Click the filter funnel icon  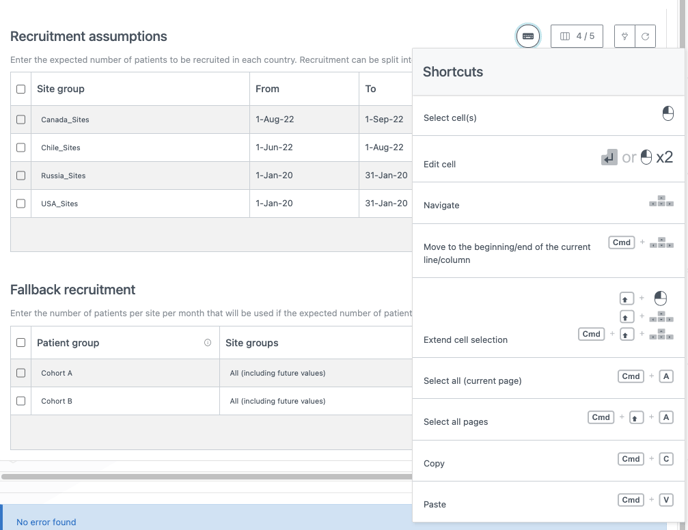(x=624, y=37)
